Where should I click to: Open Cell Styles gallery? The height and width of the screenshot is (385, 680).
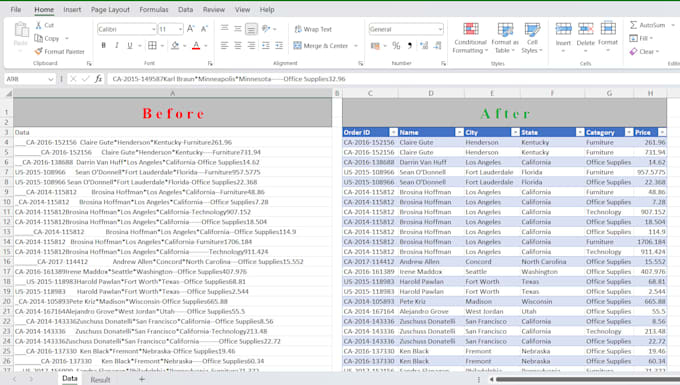pos(532,38)
